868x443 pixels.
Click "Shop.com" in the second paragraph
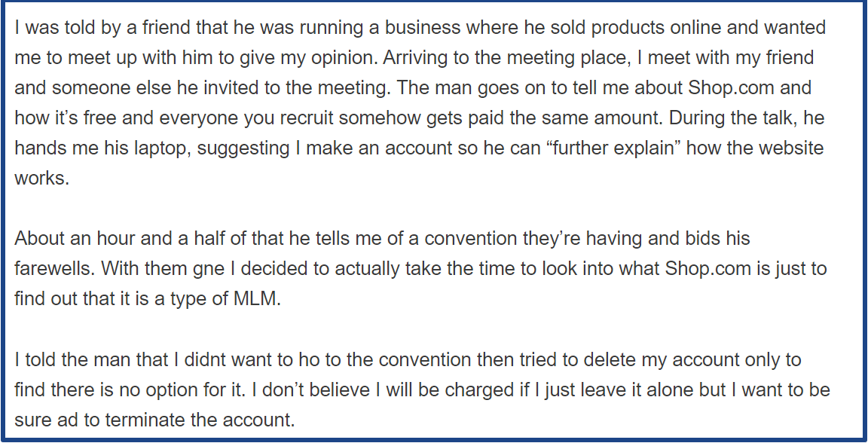pos(702,268)
